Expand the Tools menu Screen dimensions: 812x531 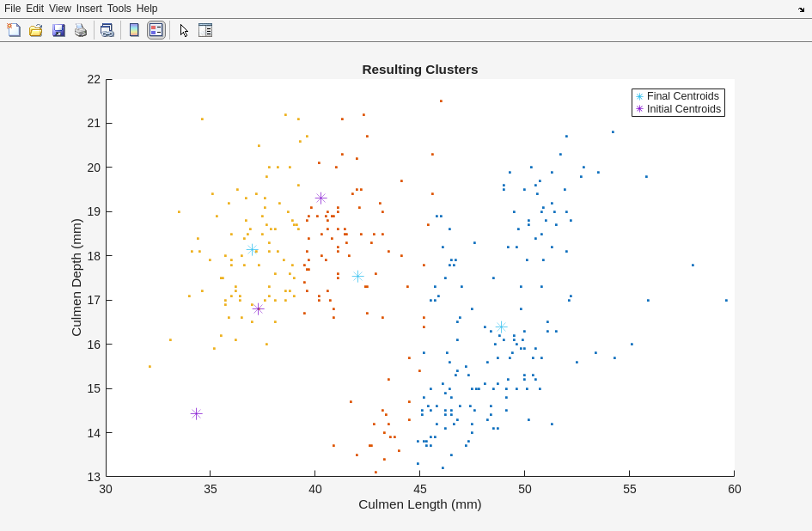tap(119, 9)
